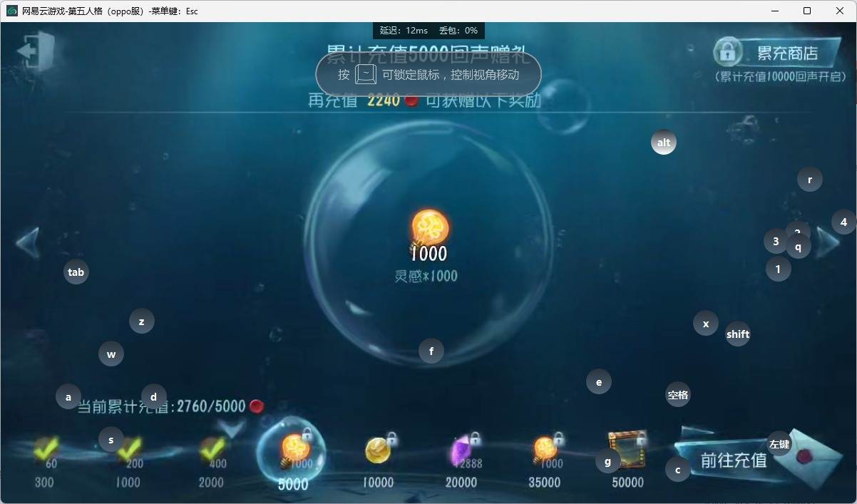Click the 前往充值 recharge button
The image size is (857, 504).
(733, 460)
